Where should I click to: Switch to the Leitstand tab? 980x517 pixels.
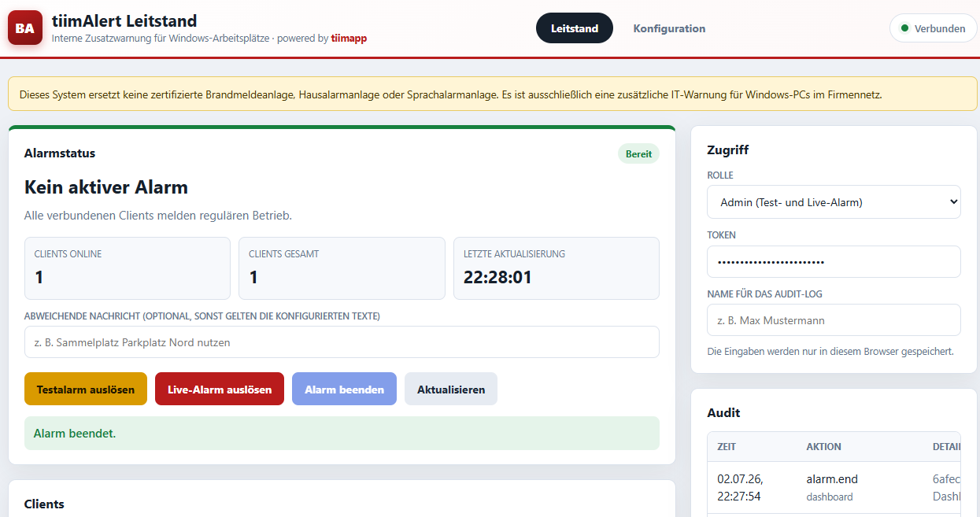(575, 28)
